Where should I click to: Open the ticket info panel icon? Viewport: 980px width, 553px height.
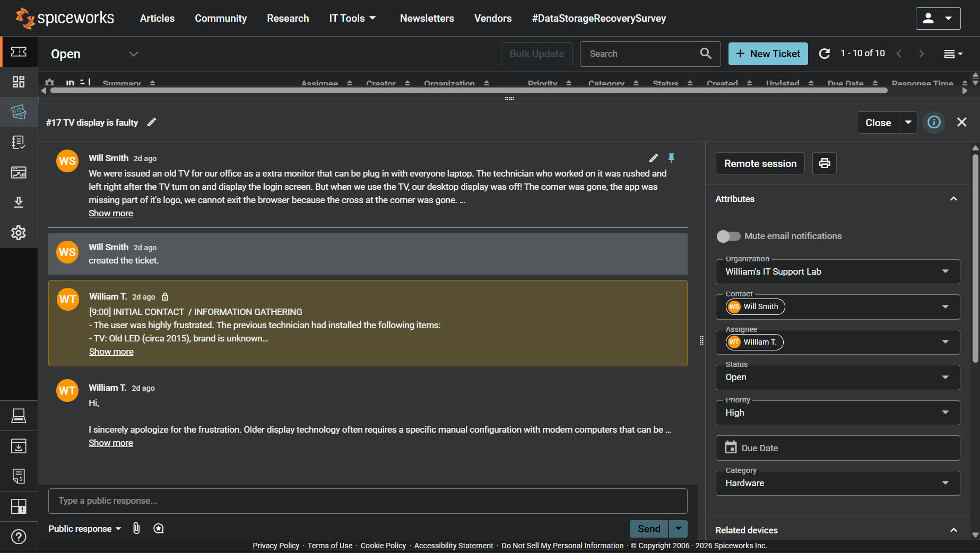pyautogui.click(x=934, y=122)
